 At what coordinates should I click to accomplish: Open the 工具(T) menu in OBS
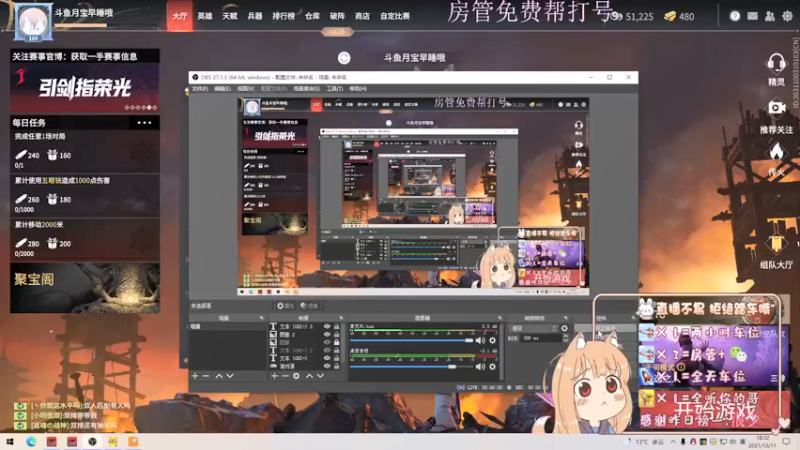click(335, 89)
